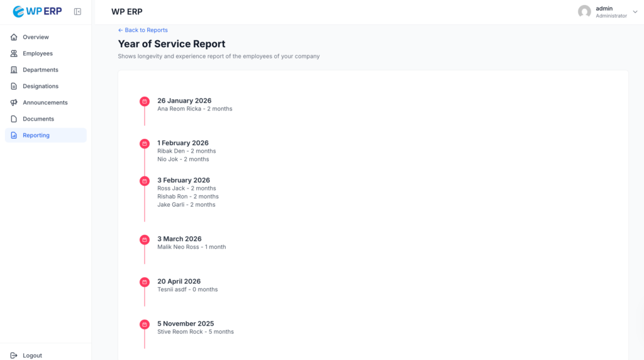Go to Employees page in sidebar
This screenshot has width=644, height=360.
pyautogui.click(x=38, y=53)
